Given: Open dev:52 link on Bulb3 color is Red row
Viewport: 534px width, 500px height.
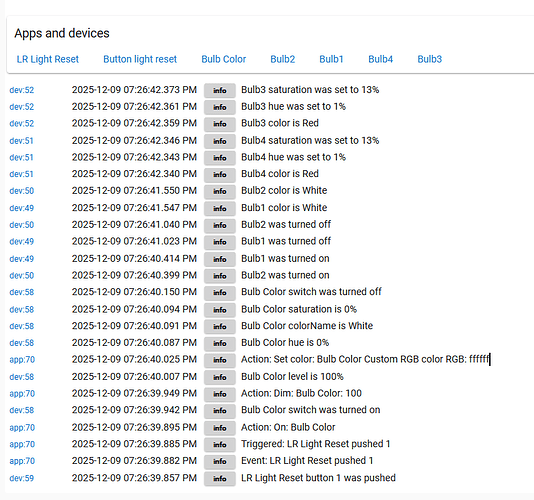Looking at the screenshot, I should [22, 123].
